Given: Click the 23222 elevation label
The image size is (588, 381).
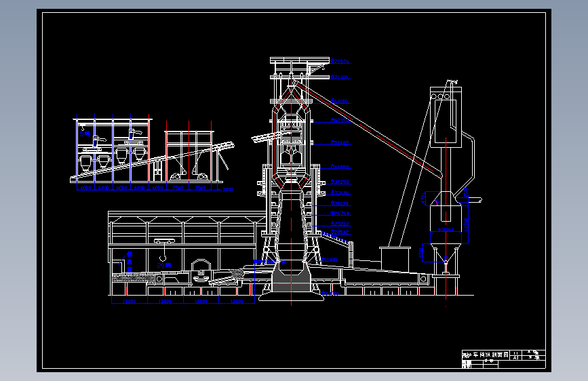Looking at the screenshot, I should click(340, 224).
